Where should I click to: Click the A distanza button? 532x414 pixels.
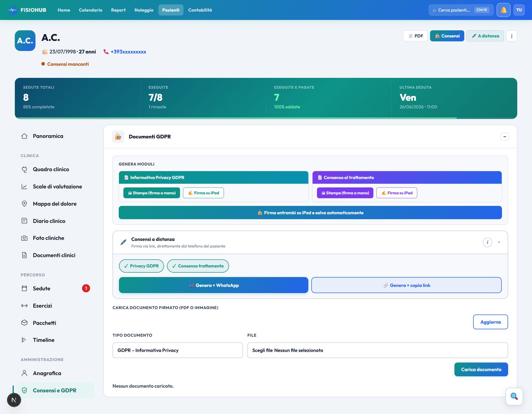[x=485, y=36]
